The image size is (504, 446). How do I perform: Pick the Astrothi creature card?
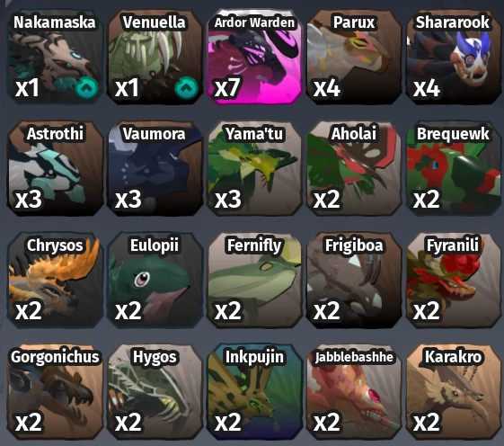click(x=55, y=168)
